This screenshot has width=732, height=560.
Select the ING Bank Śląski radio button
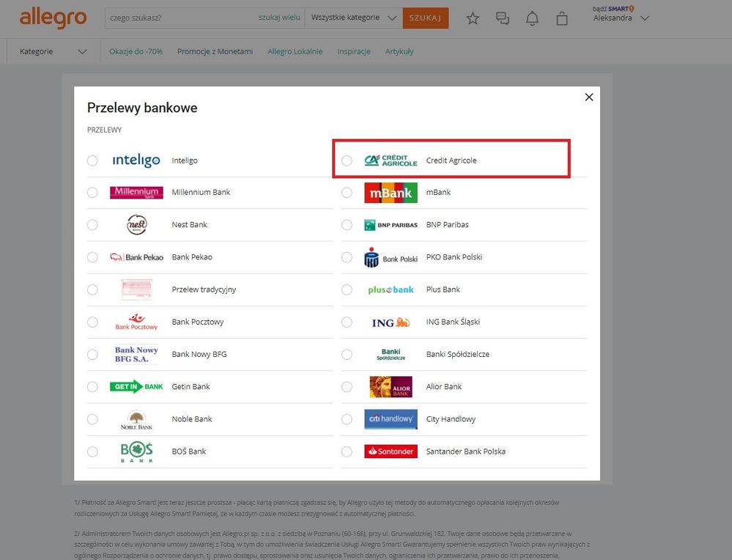coord(347,322)
